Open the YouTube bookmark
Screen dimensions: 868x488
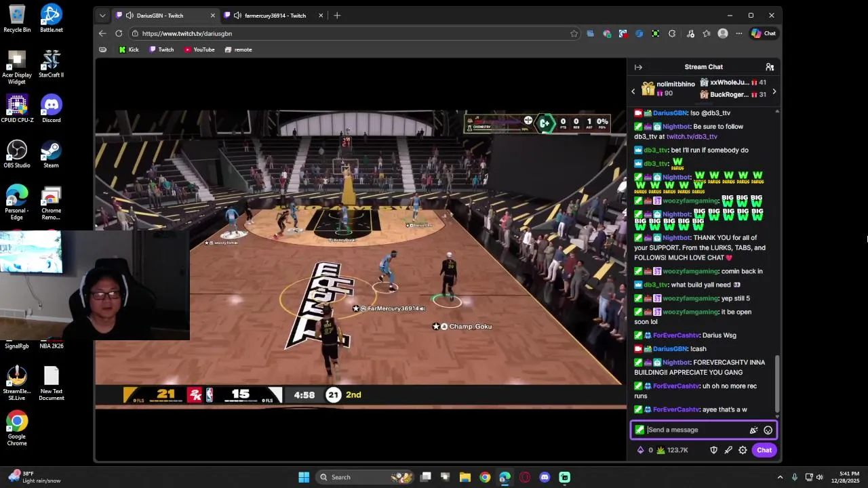pos(199,49)
